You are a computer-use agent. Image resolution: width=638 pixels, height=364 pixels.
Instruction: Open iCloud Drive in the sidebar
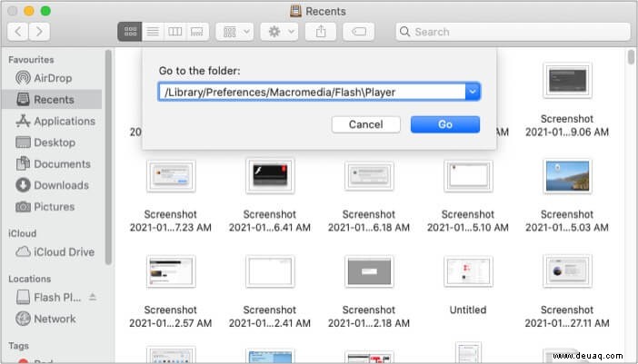(x=52, y=251)
